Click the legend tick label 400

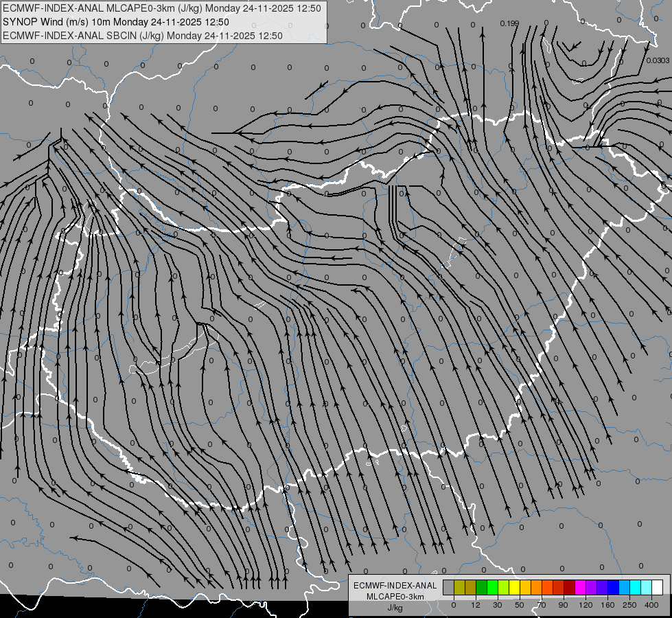[651, 605]
